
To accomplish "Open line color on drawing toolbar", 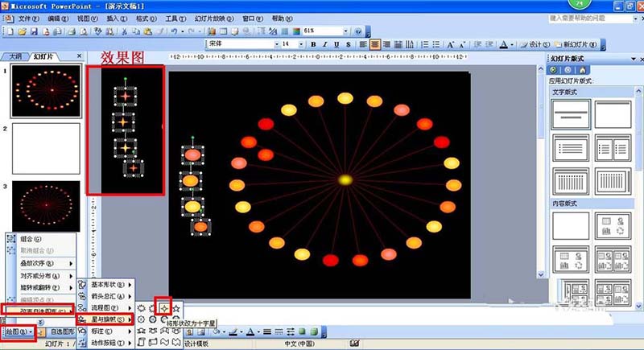I will click(x=234, y=331).
